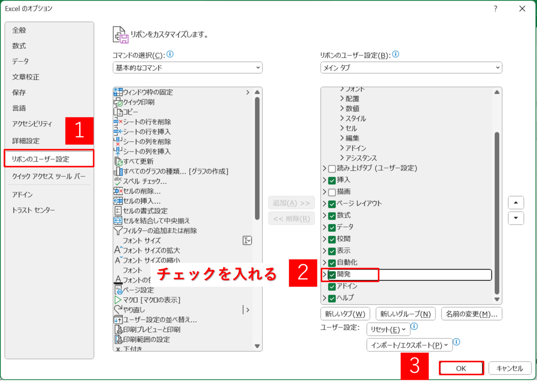537x392 pixels.
Task: Expand the スタイル group chevron
Action: pyautogui.click(x=342, y=118)
